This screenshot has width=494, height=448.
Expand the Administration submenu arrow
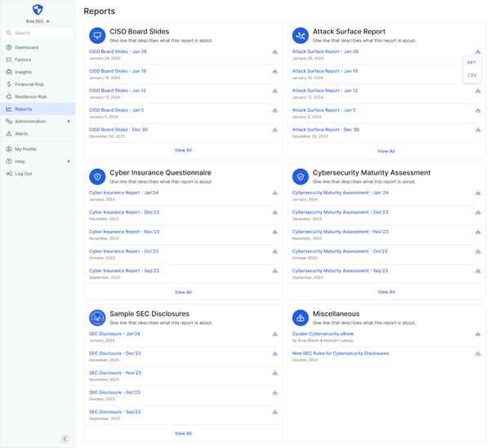(x=69, y=122)
